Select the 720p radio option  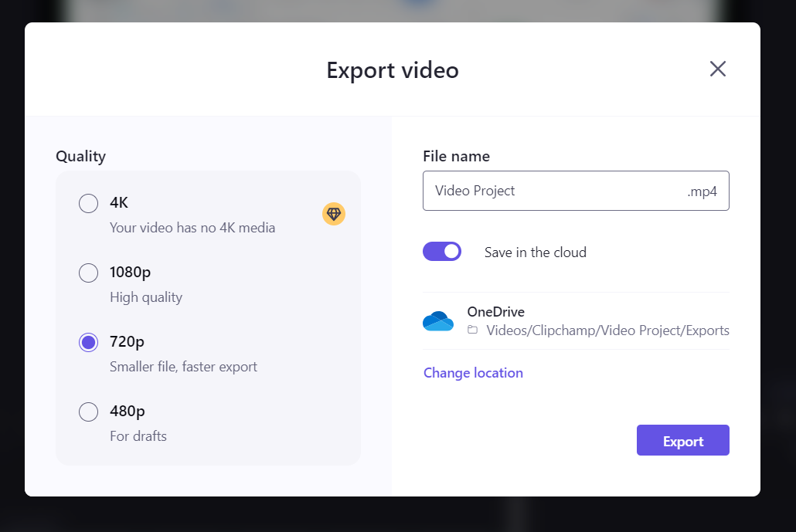(x=88, y=342)
